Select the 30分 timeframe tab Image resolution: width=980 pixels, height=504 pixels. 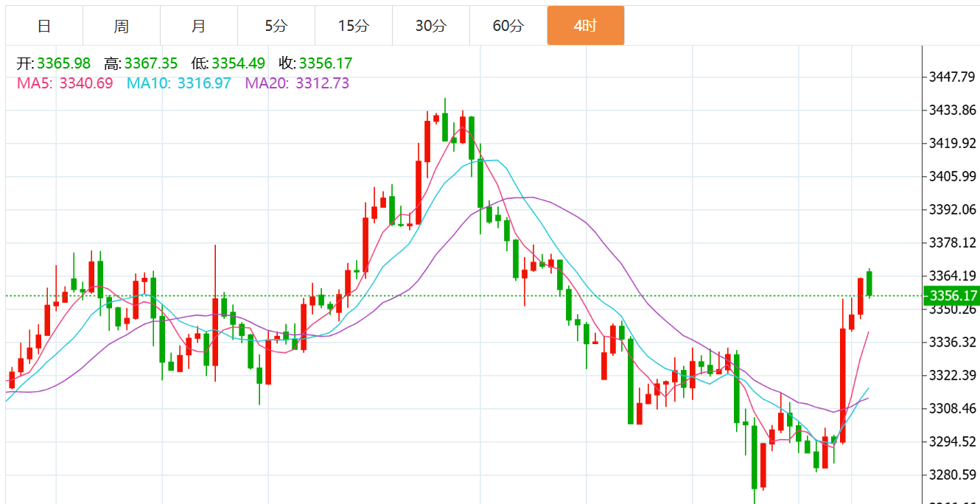431,26
